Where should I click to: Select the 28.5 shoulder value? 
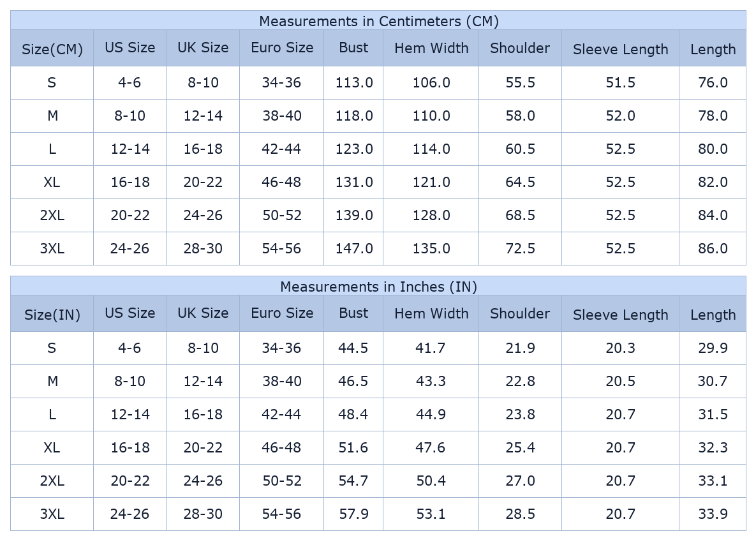click(x=520, y=514)
